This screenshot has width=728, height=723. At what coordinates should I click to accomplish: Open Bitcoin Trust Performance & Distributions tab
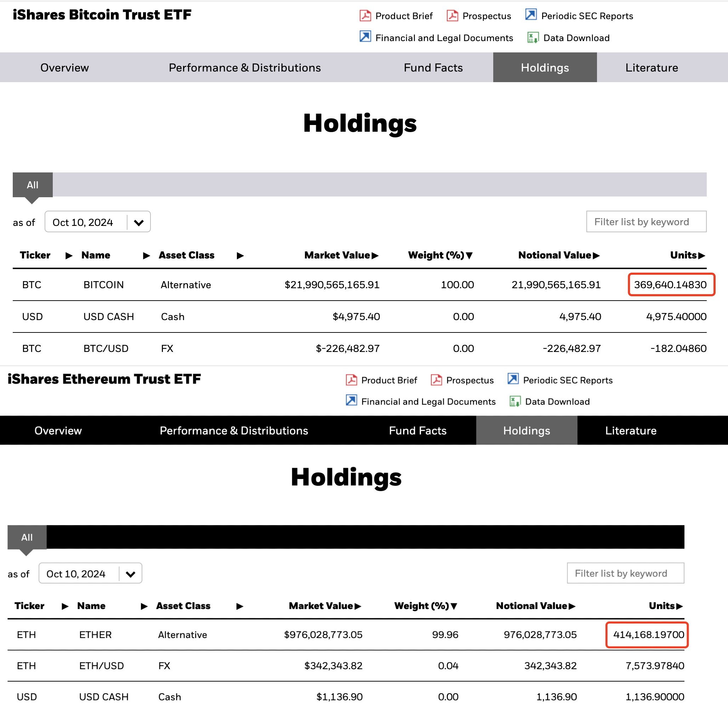click(245, 67)
